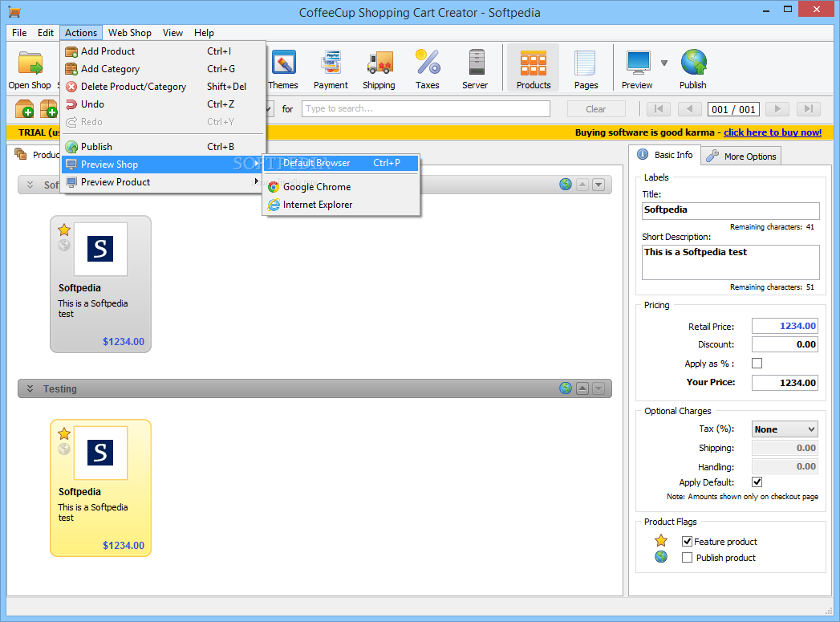Open the Web Shop menu
Viewport: 840px width, 622px height.
click(x=130, y=33)
